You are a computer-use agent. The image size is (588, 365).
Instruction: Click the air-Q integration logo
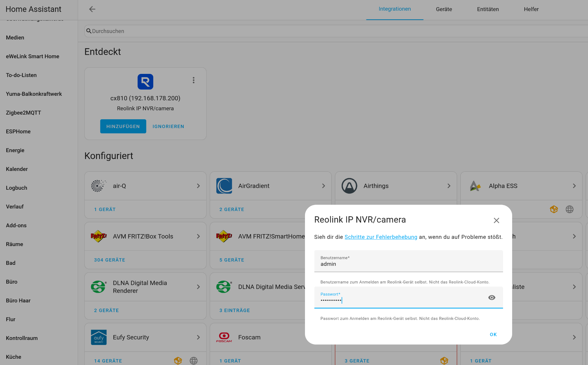coord(99,186)
